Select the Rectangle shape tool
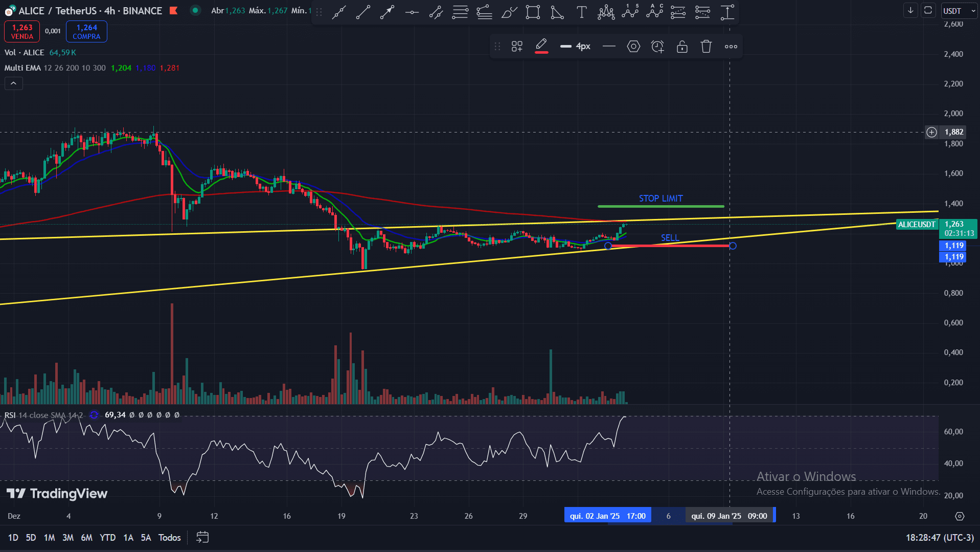The image size is (980, 552). [x=533, y=12]
